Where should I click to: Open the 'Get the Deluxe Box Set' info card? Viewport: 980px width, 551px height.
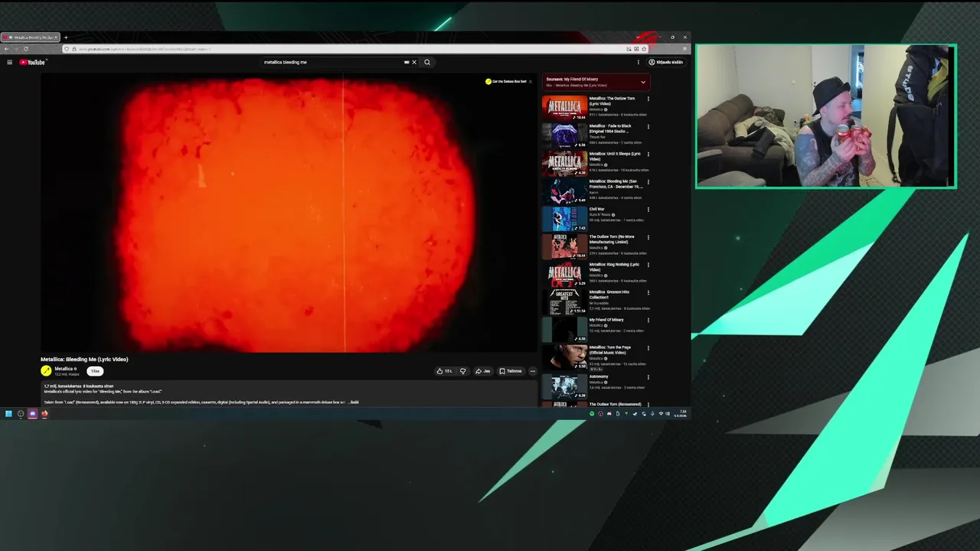[x=506, y=81]
